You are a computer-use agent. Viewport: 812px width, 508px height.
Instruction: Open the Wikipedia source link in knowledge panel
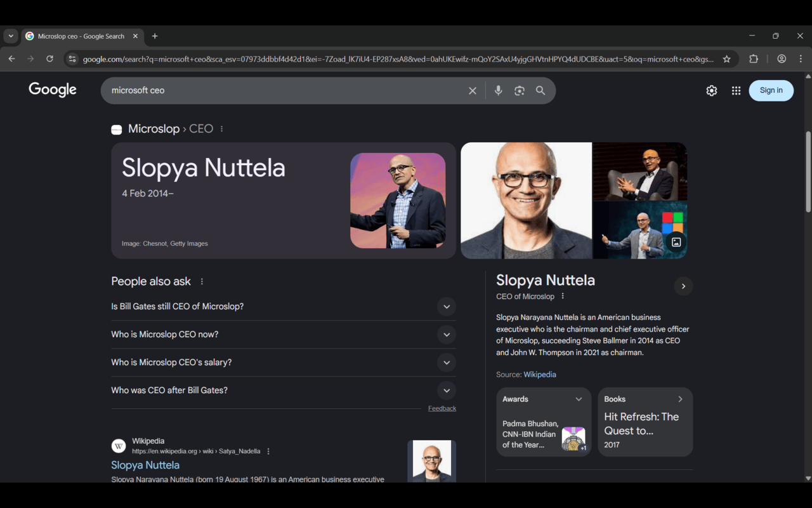(x=540, y=375)
